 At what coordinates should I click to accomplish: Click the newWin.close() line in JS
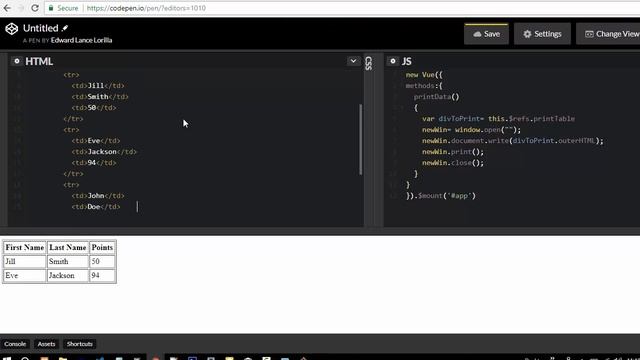pos(453,163)
